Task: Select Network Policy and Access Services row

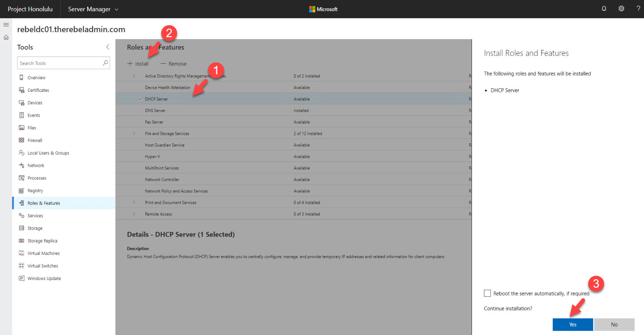Action: coord(293,191)
